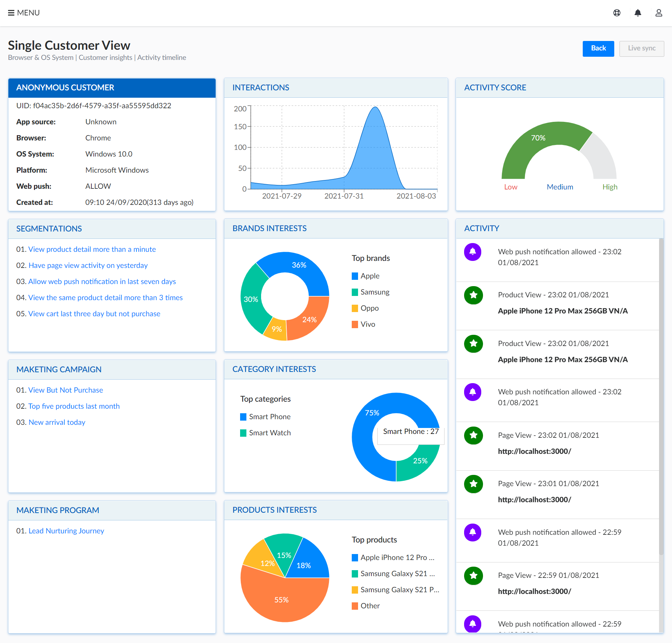Open the notifications bell in header
This screenshot has height=643, width=672.
tap(638, 13)
